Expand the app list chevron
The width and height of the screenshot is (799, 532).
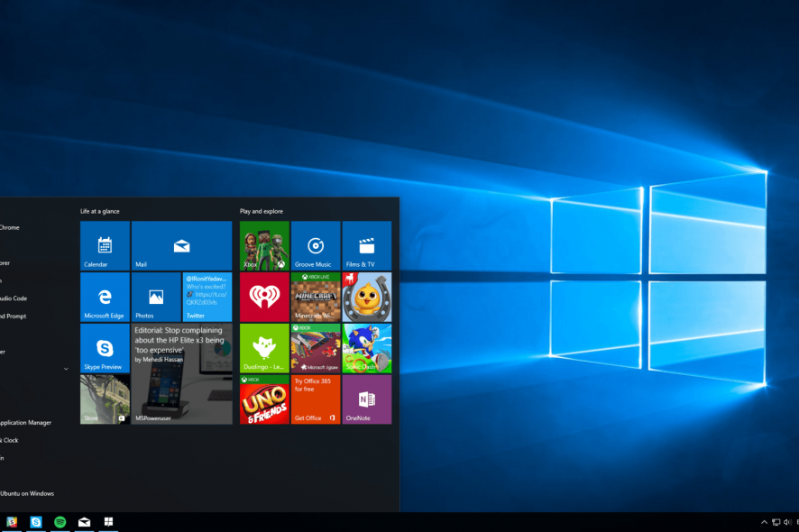(66, 369)
